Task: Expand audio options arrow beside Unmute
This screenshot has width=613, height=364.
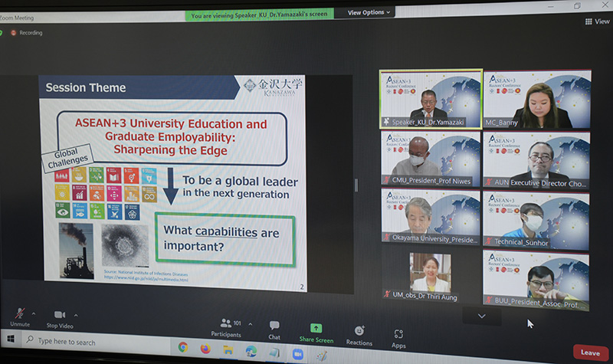Action: (33, 313)
